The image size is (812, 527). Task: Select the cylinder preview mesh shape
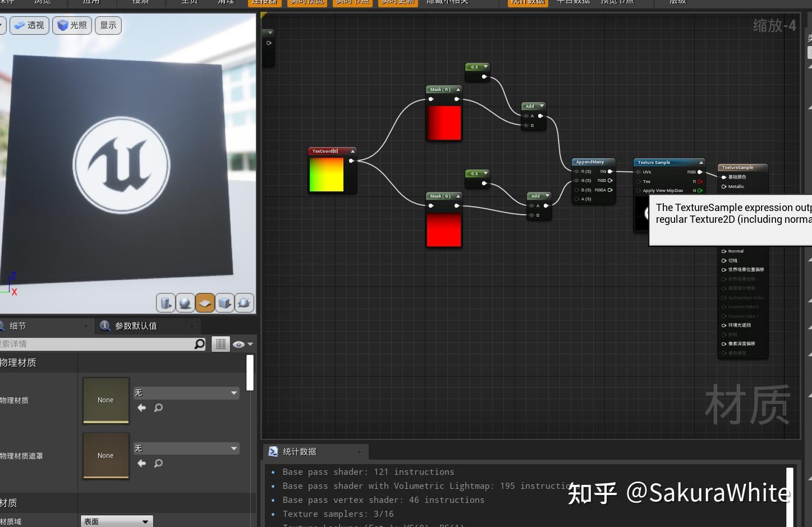(166, 303)
